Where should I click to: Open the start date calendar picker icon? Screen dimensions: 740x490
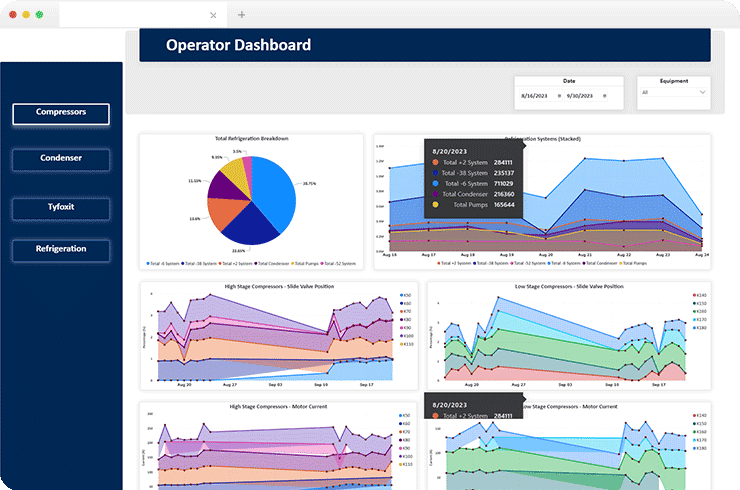click(x=559, y=95)
